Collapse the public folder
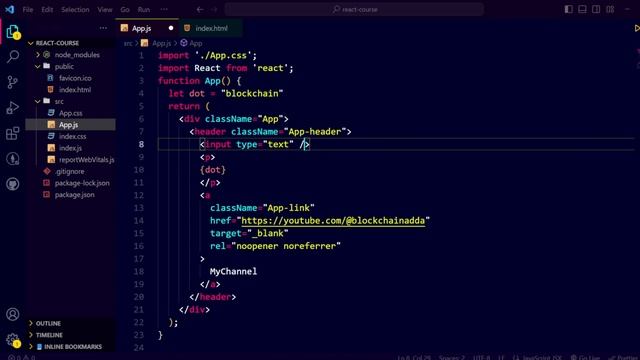640x360 pixels. tap(38, 66)
